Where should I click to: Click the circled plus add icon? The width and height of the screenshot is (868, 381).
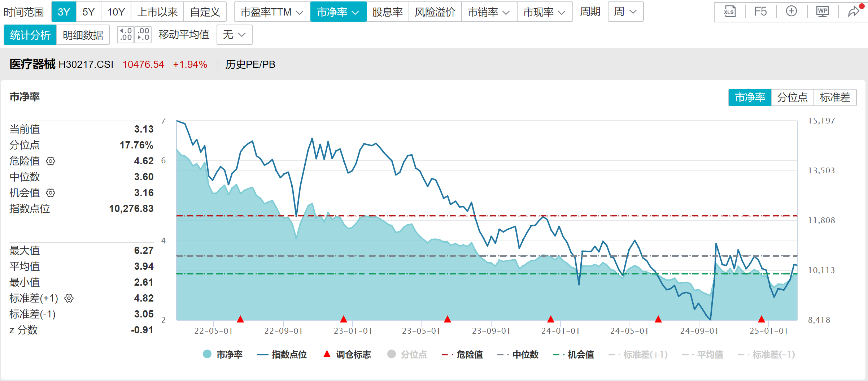(x=791, y=12)
